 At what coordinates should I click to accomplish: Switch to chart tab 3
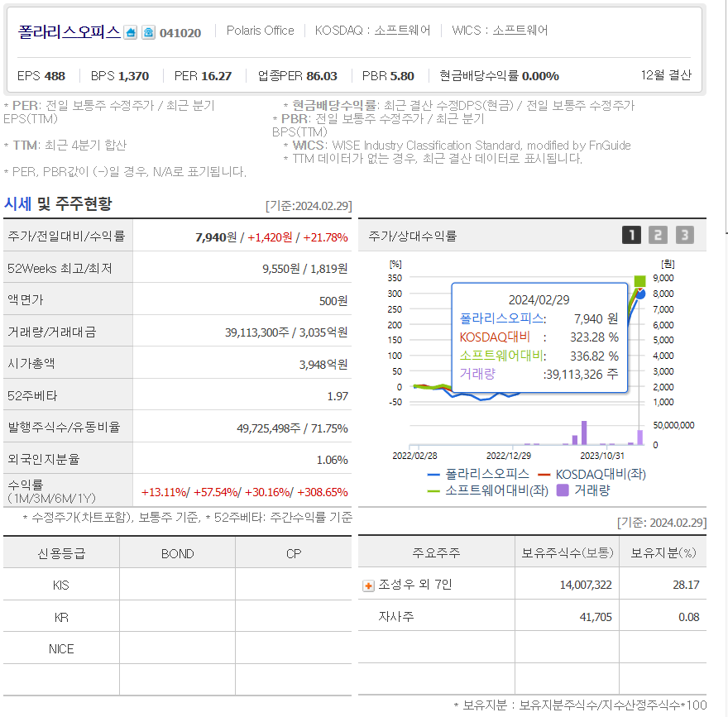(x=685, y=236)
